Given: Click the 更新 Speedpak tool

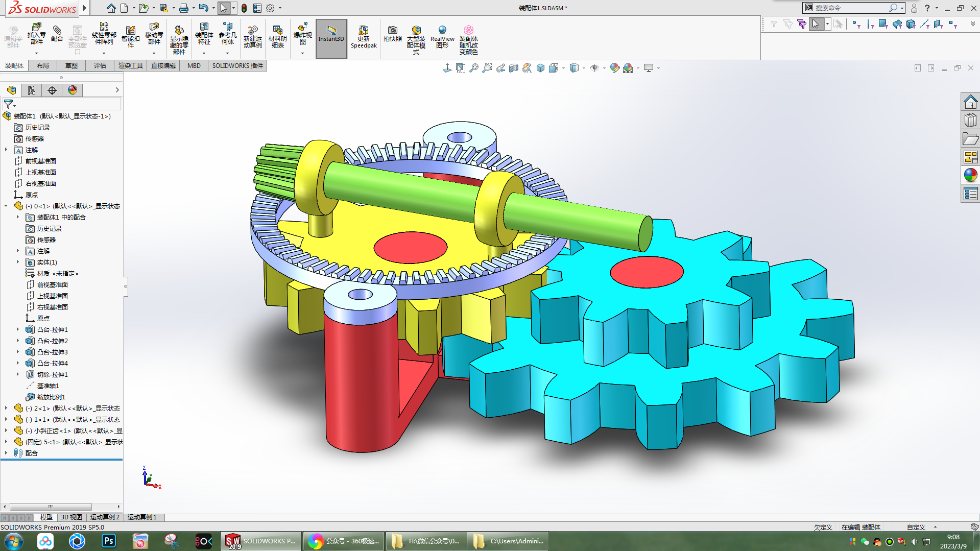Looking at the screenshot, I should coord(364,37).
